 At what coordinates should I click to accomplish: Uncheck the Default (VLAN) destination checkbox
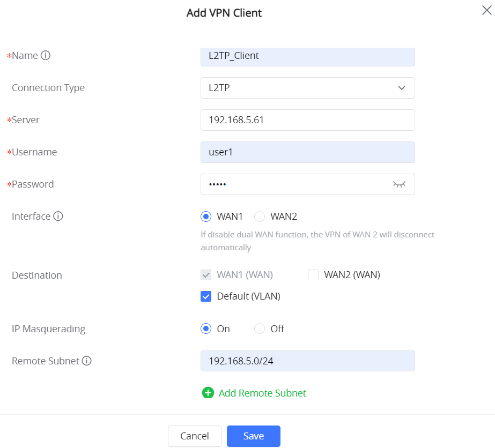206,296
